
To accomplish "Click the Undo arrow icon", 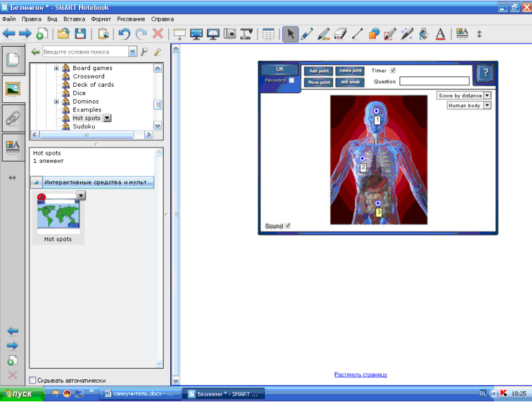I will [x=124, y=33].
